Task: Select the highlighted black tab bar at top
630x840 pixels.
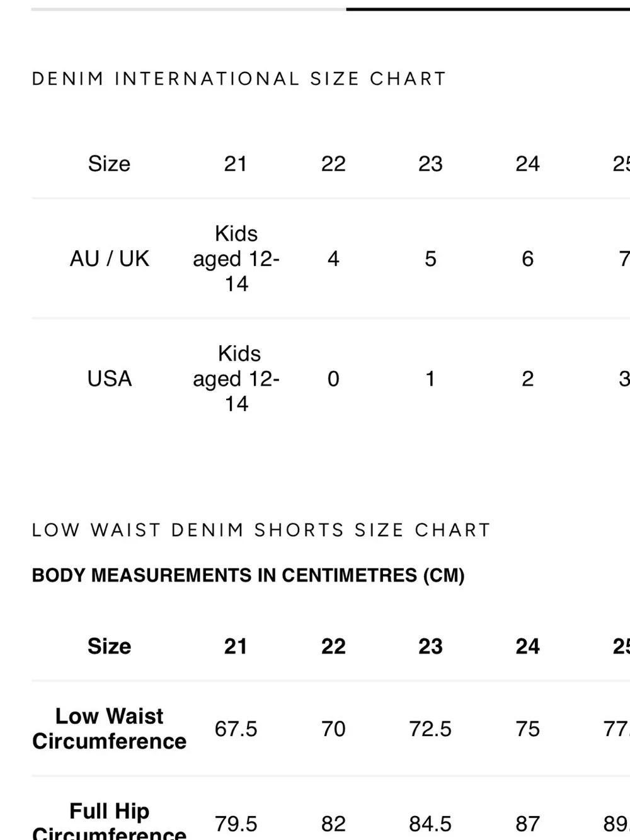Action: 488,9
